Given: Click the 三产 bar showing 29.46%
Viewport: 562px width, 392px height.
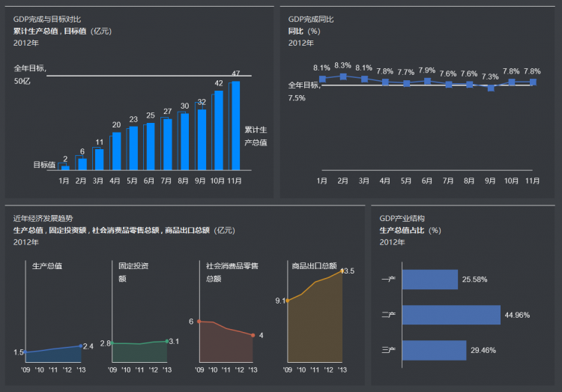Looking at the screenshot, I should tap(434, 350).
